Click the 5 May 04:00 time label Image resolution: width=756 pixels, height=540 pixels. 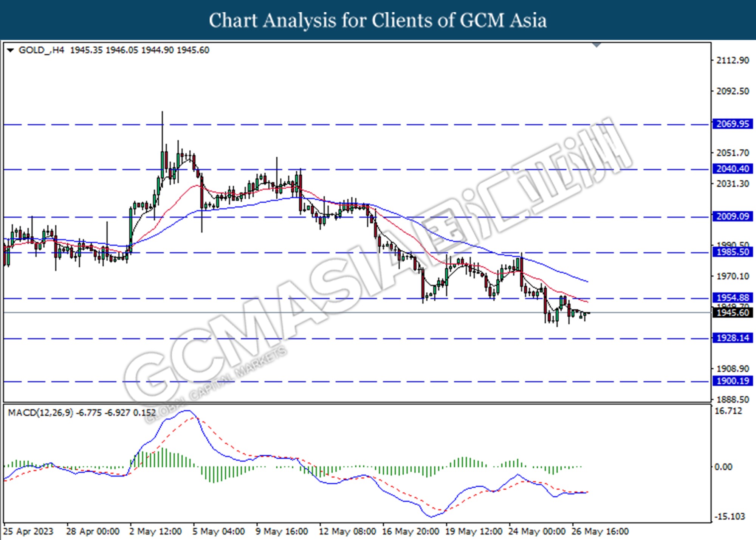click(x=218, y=532)
